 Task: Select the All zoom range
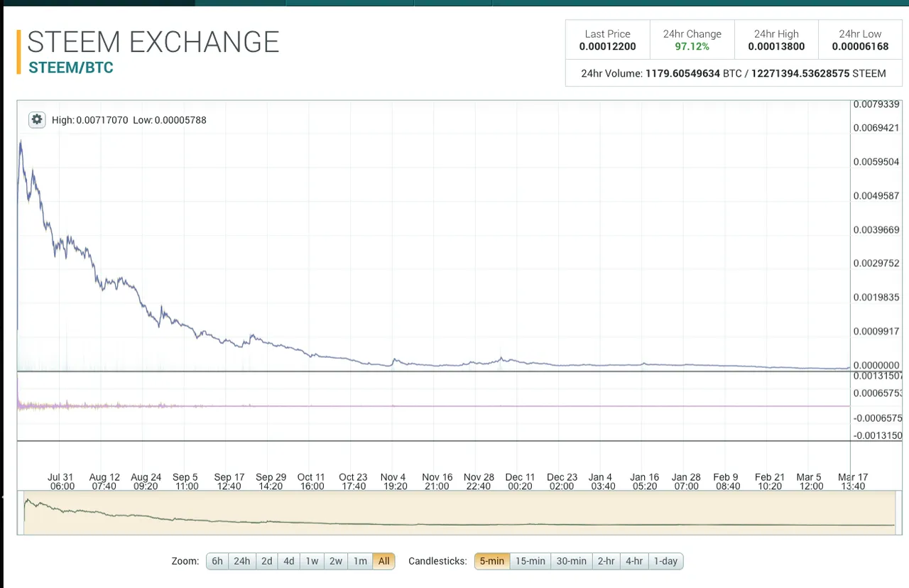[x=383, y=561]
